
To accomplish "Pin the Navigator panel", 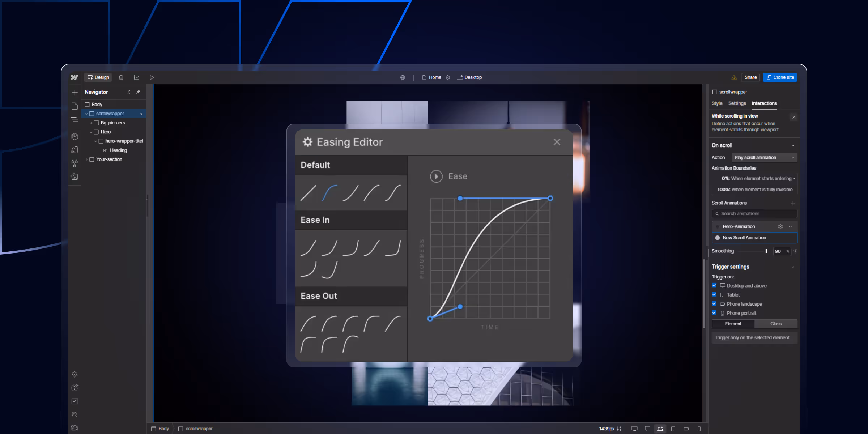I will point(138,92).
